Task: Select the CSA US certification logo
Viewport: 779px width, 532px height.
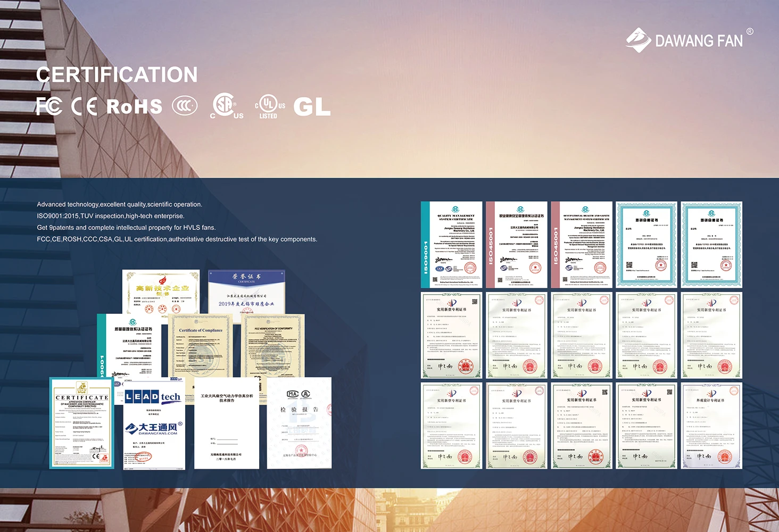Action: [227, 106]
